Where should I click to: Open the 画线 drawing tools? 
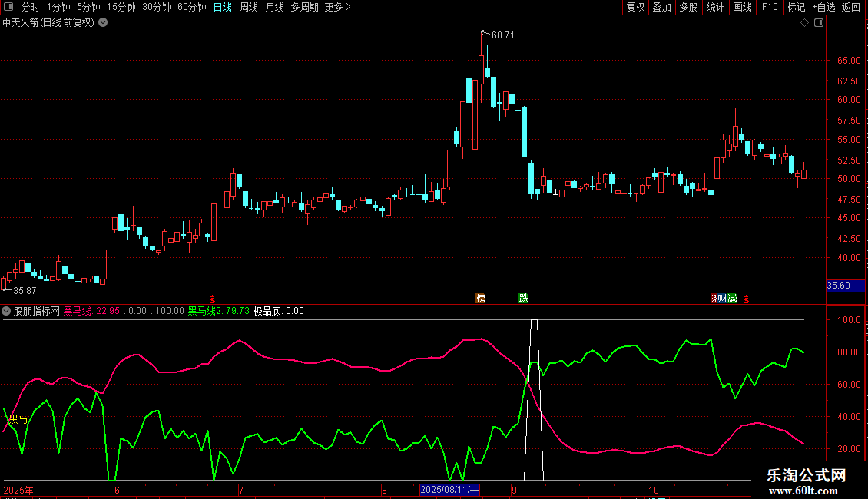(742, 7)
